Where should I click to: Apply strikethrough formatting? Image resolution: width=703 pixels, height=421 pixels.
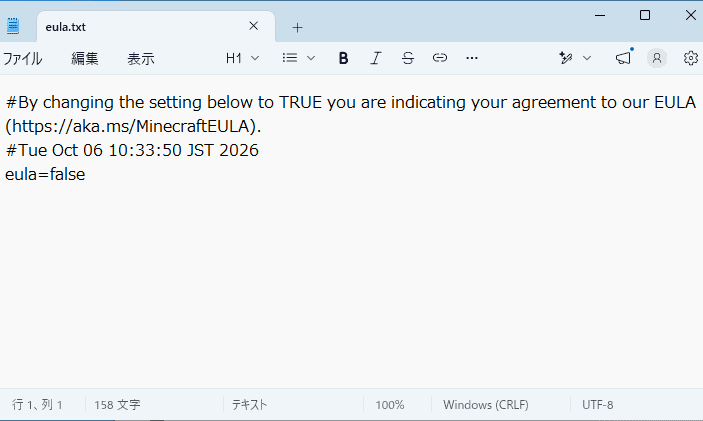coord(408,58)
